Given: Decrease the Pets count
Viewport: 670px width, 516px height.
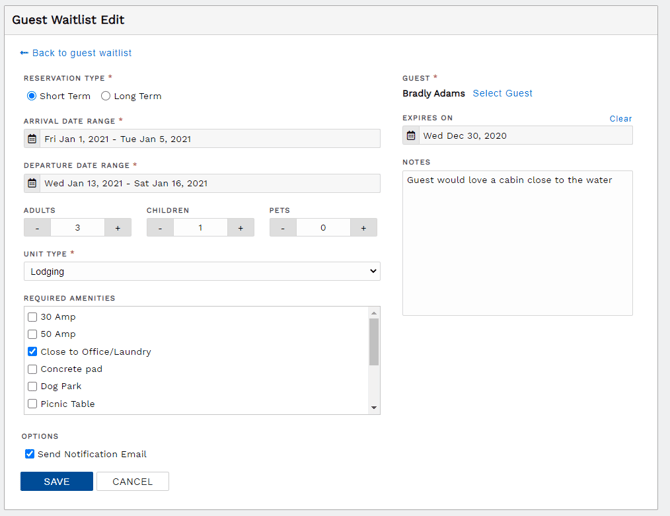Looking at the screenshot, I should [x=283, y=228].
